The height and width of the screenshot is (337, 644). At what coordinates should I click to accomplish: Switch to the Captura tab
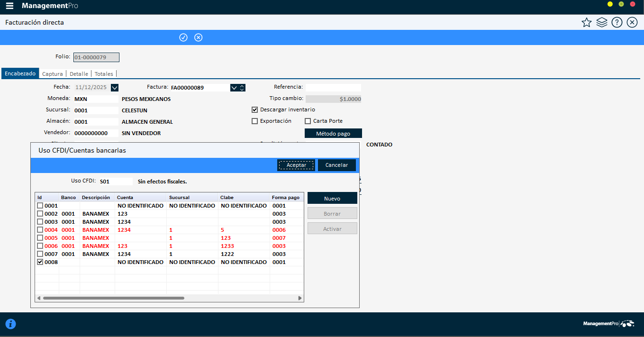click(52, 74)
